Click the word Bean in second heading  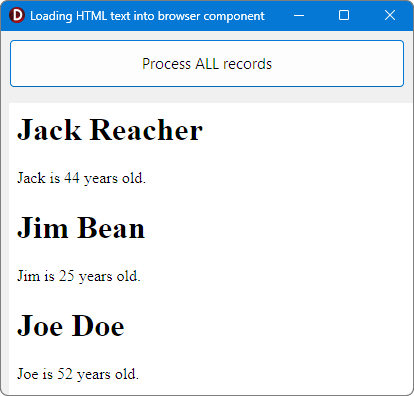pos(111,228)
